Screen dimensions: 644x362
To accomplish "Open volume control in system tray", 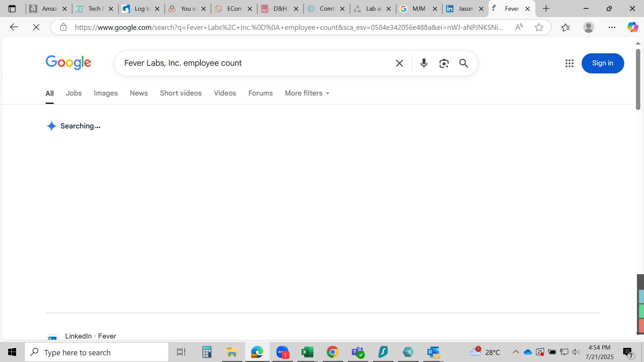I will [x=576, y=352].
